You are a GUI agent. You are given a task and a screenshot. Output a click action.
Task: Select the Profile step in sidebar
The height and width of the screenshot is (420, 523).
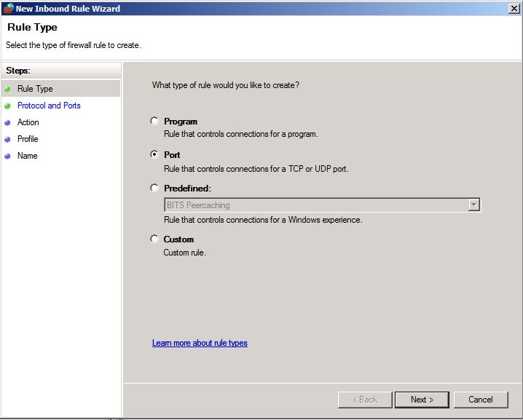pos(28,139)
